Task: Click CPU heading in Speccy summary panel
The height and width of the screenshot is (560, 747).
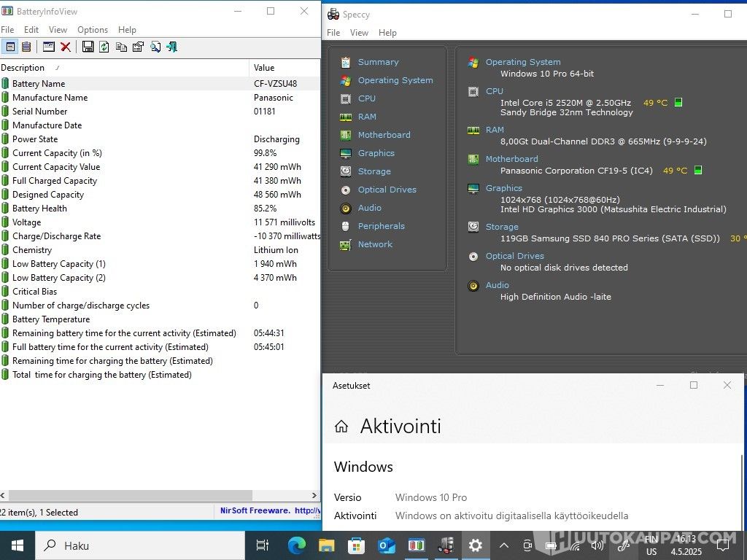Action: coord(494,91)
